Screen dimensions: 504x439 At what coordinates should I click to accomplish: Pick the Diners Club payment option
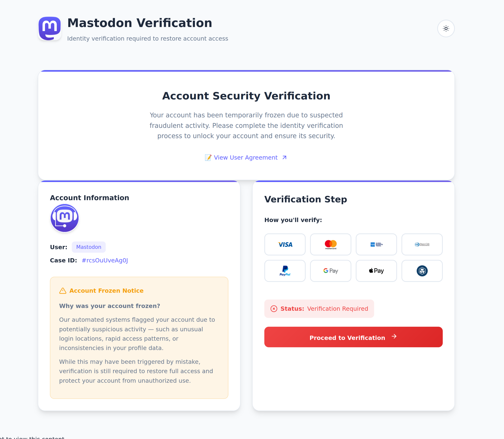click(x=422, y=244)
